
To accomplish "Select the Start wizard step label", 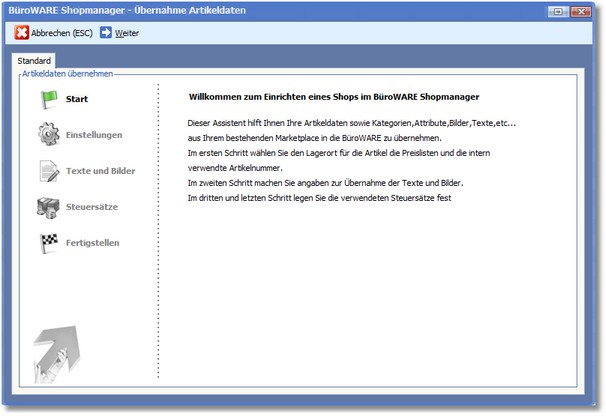I will (77, 99).
